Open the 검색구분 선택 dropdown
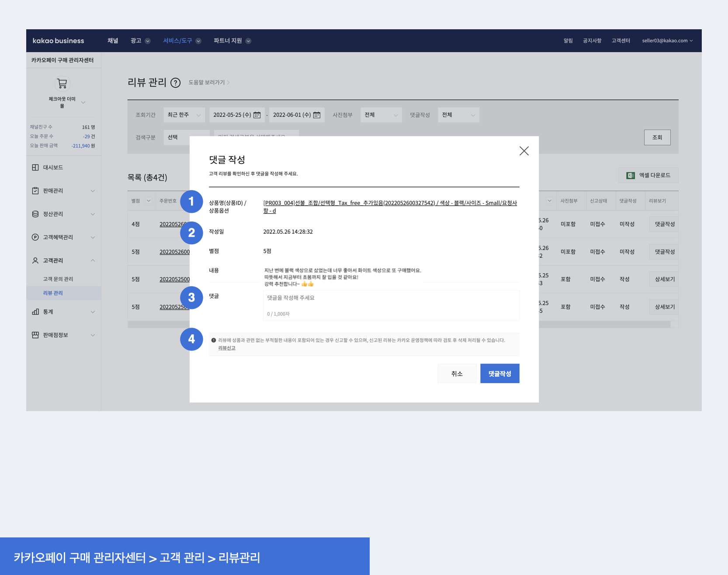Image resolution: width=728 pixels, height=575 pixels. coord(186,137)
